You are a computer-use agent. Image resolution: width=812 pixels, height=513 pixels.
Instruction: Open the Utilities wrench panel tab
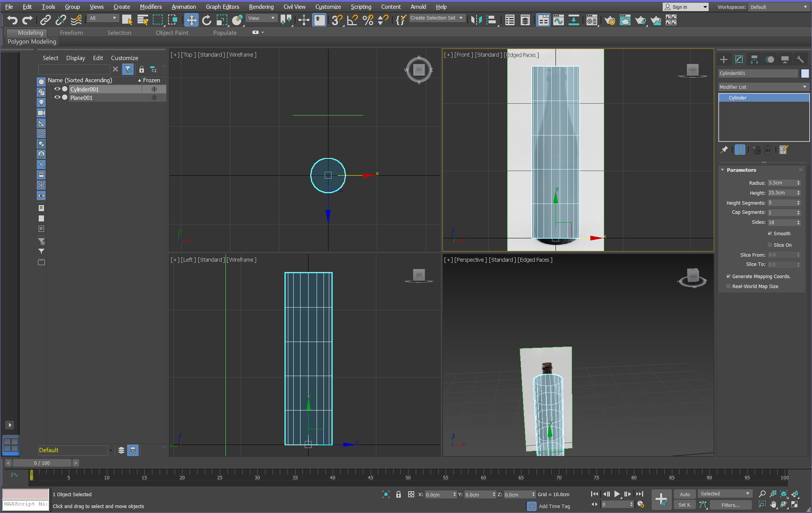tap(800, 59)
